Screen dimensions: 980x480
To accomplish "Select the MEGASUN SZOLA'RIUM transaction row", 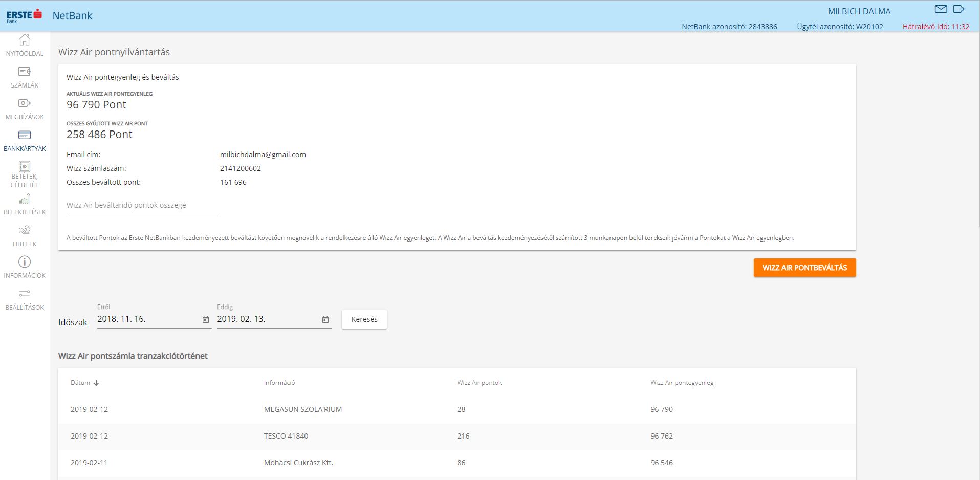I will click(457, 409).
